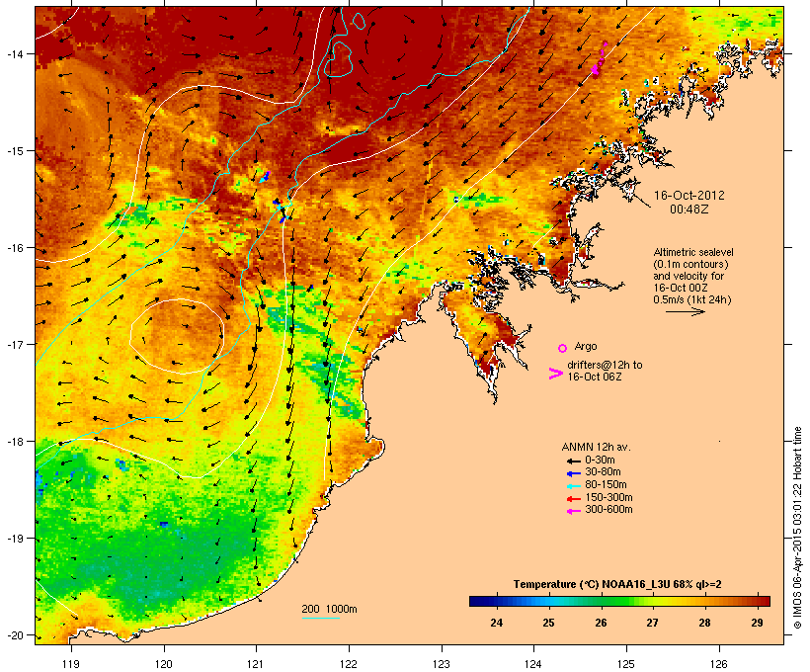
Task: Click the '80-150m' depth label
Action: pyautogui.click(x=606, y=485)
